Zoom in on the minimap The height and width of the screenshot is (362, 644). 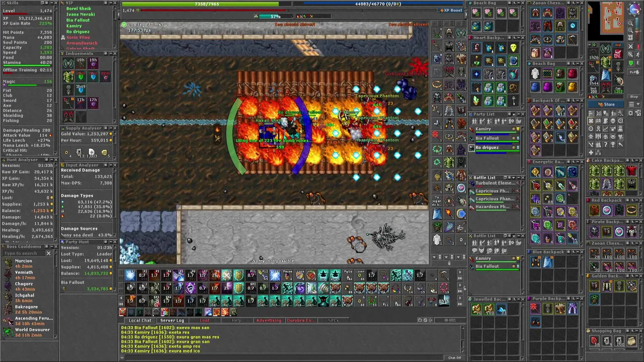[630, 30]
